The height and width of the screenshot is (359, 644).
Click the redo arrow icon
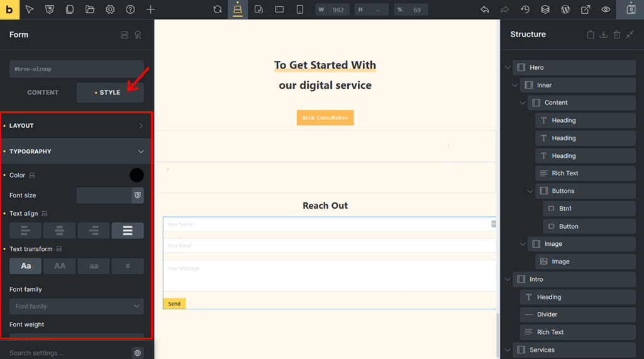tap(505, 9)
